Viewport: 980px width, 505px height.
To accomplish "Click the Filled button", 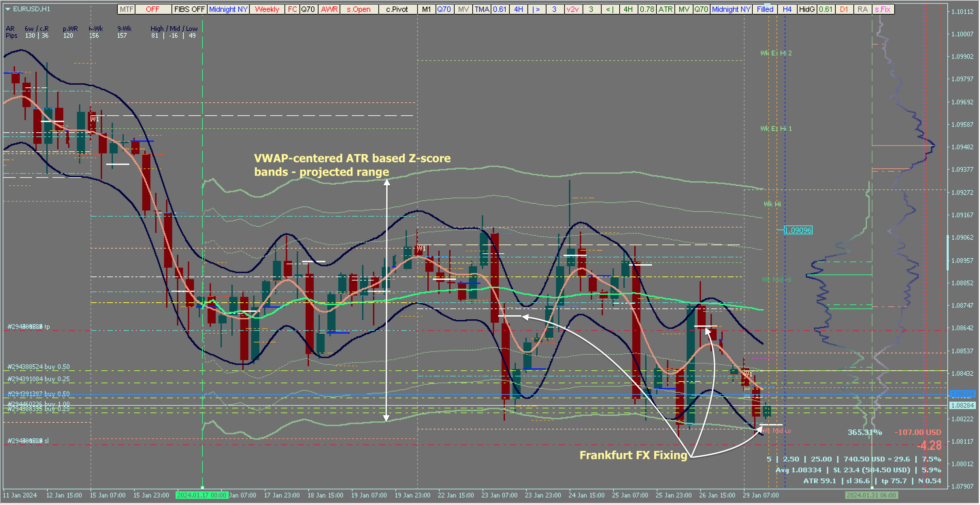I will tap(765, 9).
